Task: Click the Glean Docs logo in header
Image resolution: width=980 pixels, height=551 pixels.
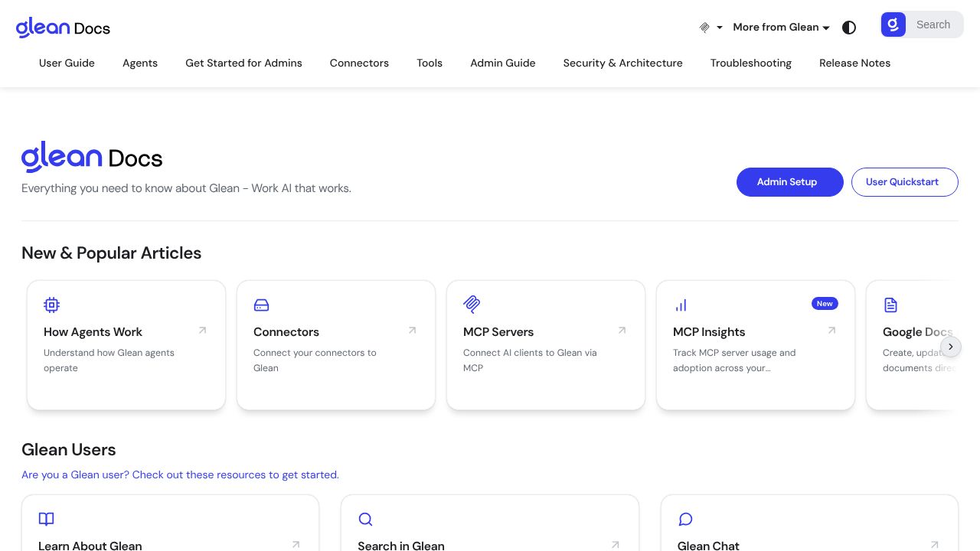Action: (x=63, y=28)
